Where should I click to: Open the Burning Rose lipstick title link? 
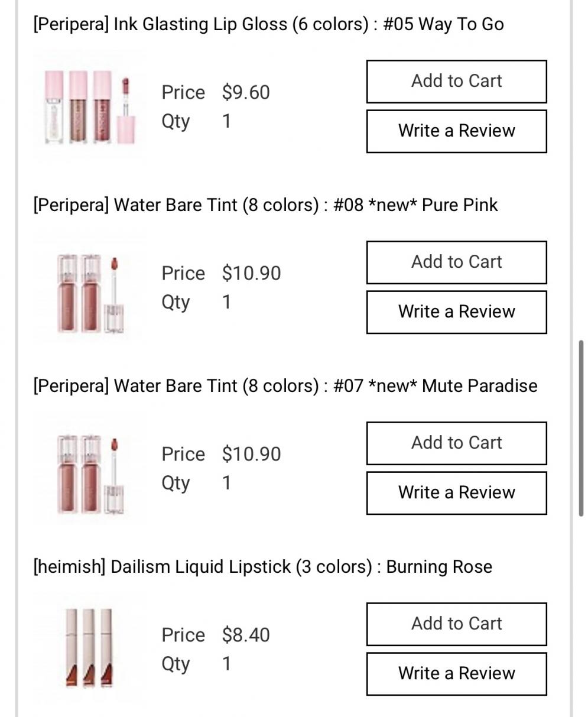[x=262, y=567]
